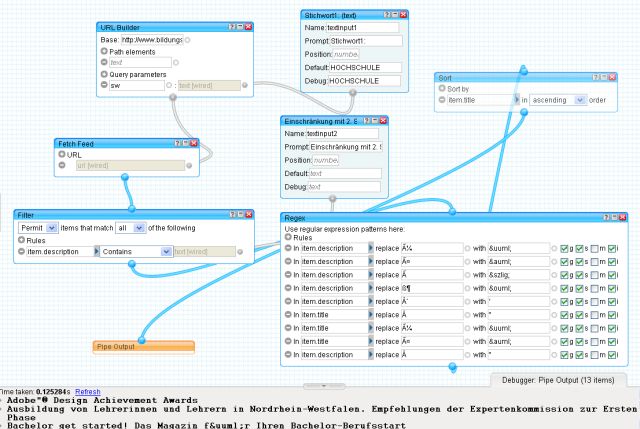Screen dimensions: 640x429
Task: Add a rule in the Regex module
Action: point(288,237)
